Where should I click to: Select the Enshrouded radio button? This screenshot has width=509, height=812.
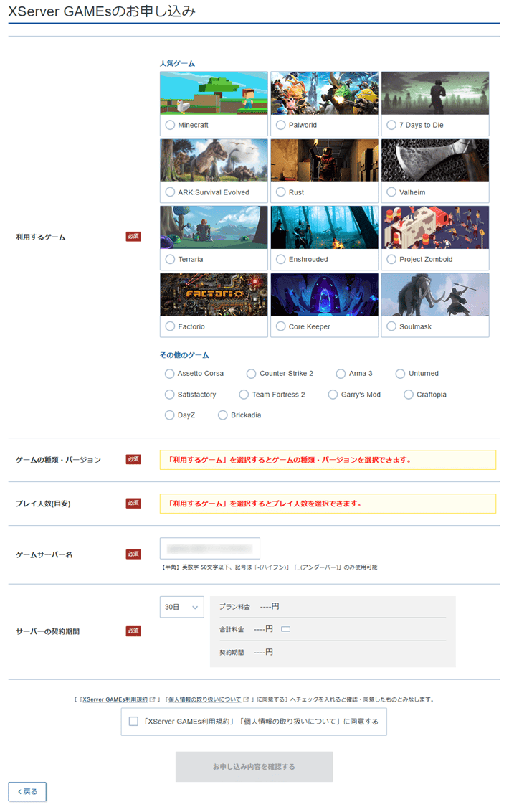(280, 259)
